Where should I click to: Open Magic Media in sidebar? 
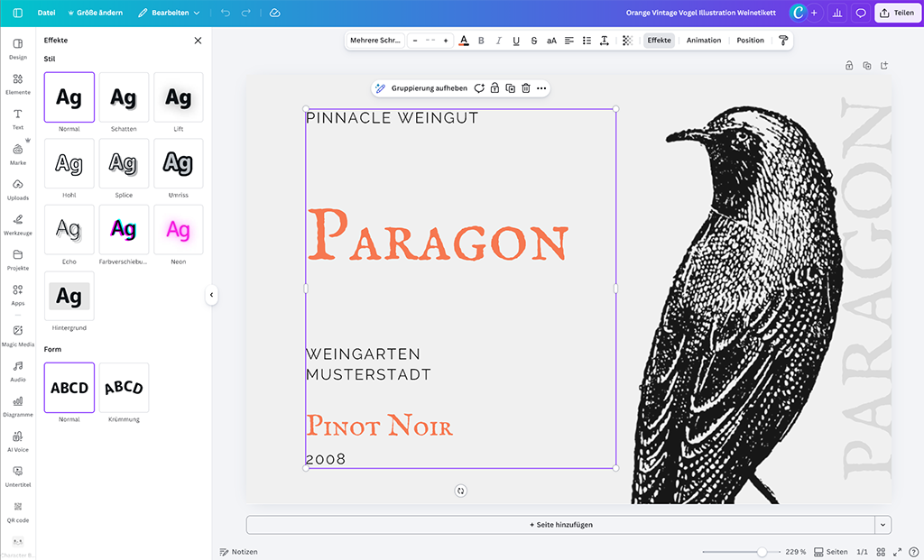point(18,336)
